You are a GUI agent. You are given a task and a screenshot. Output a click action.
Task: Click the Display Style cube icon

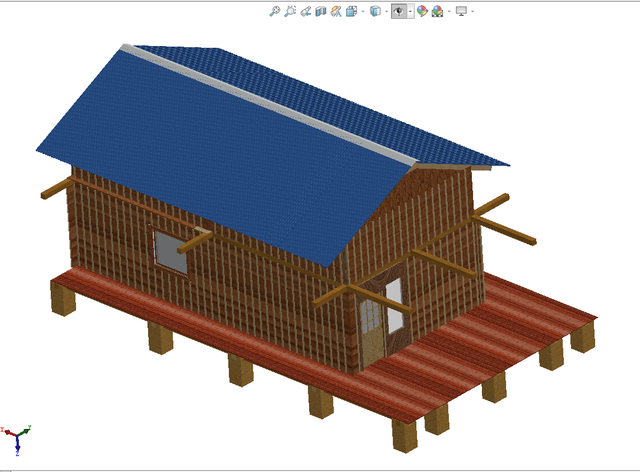pos(375,11)
